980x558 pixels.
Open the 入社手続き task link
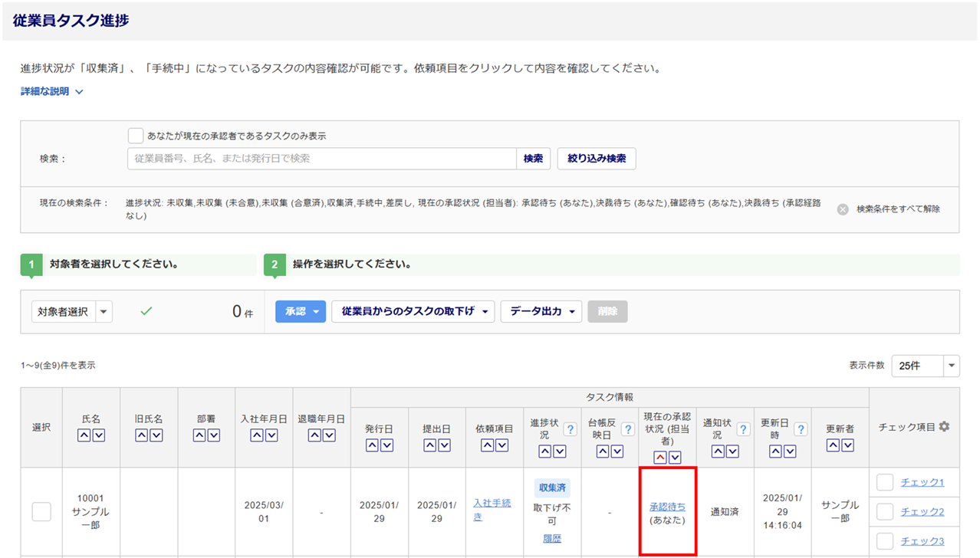point(492,510)
